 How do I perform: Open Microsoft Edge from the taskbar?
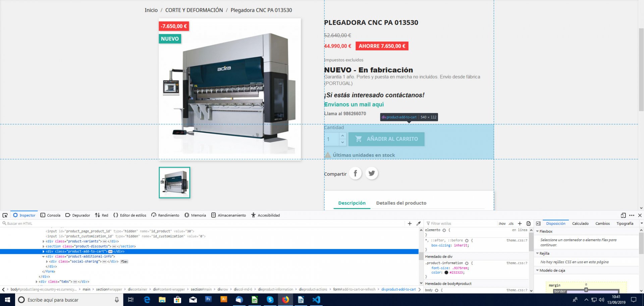147,300
